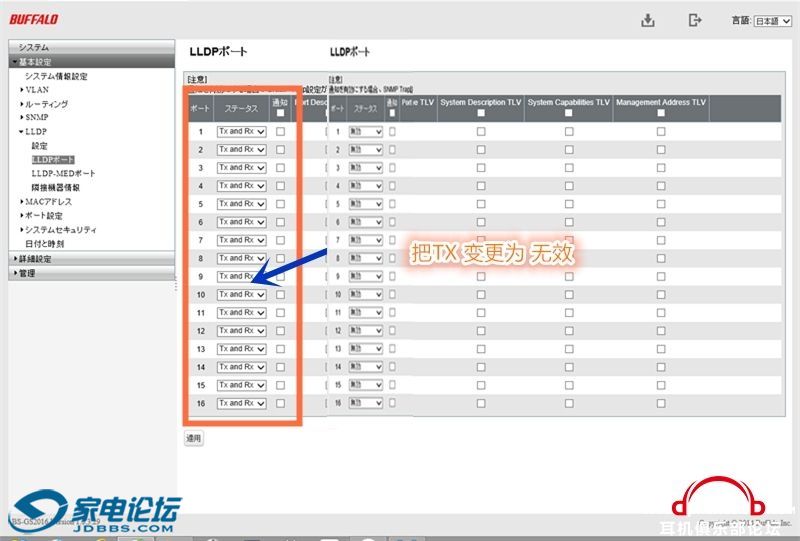Click the save/download configuration icon
The image size is (800, 541).
(x=648, y=21)
